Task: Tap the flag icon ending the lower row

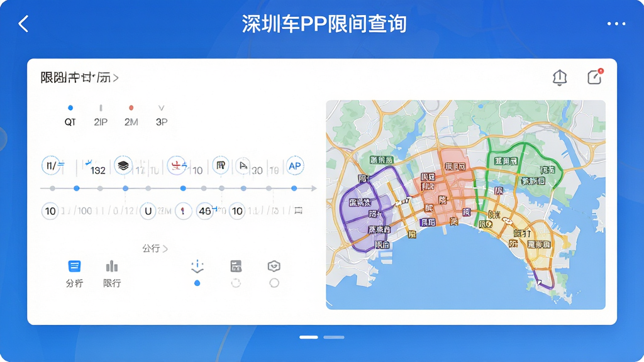Action: [299, 211]
